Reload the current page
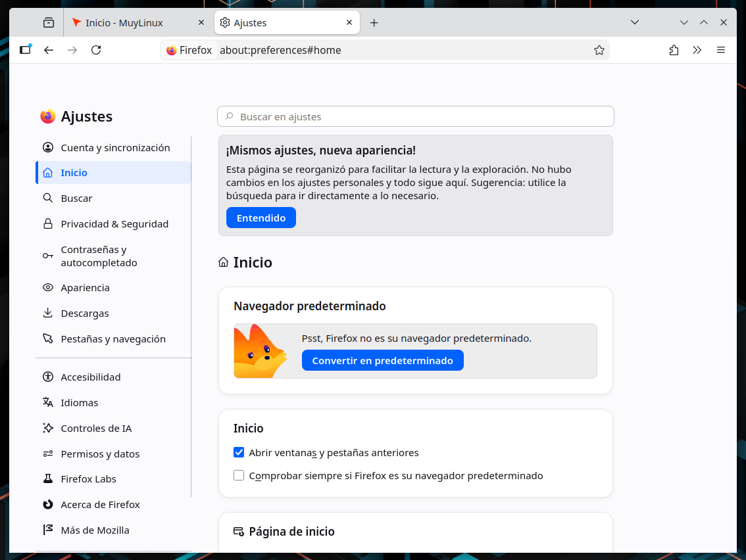This screenshot has height=560, width=746. pyautogui.click(x=96, y=50)
